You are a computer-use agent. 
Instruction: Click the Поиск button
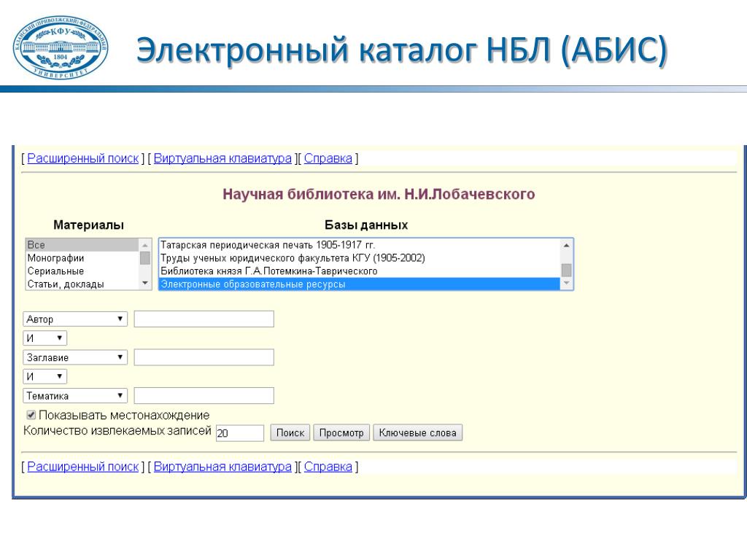(x=290, y=433)
